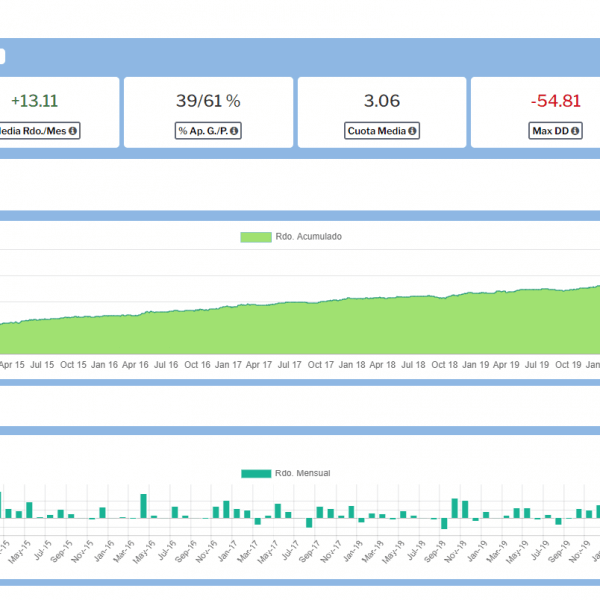
Task: Click the Jul 16 axis label
Action: (x=166, y=365)
